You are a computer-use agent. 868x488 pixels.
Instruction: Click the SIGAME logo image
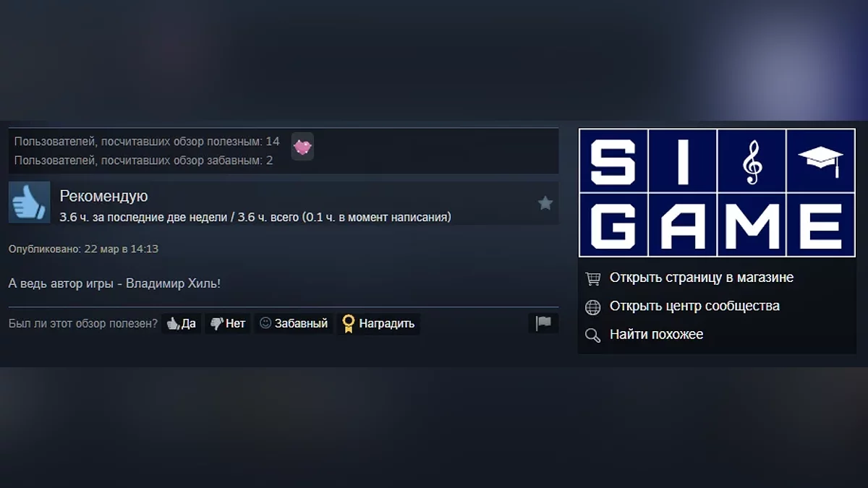point(717,193)
